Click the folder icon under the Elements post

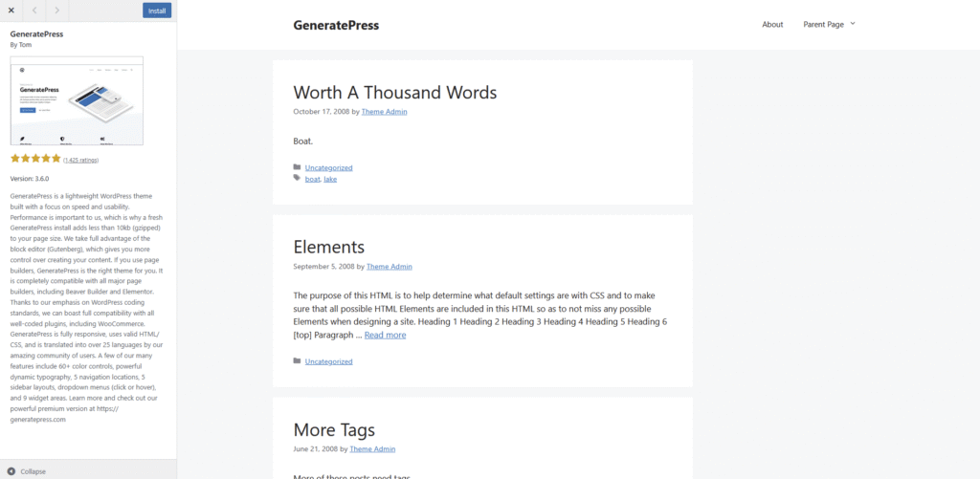pyautogui.click(x=297, y=361)
